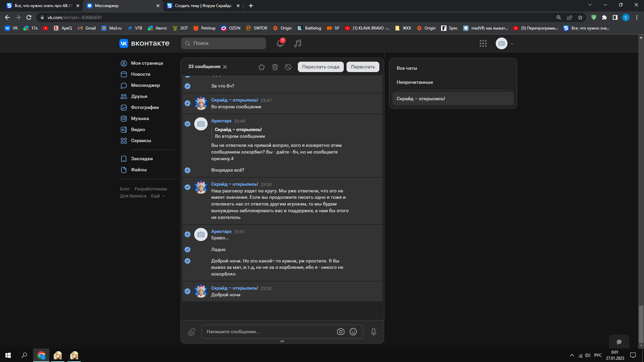Screen dimensions: 644x362
Task: Uncheck the 'Впорядке всё?' message
Action: [x=187, y=170]
